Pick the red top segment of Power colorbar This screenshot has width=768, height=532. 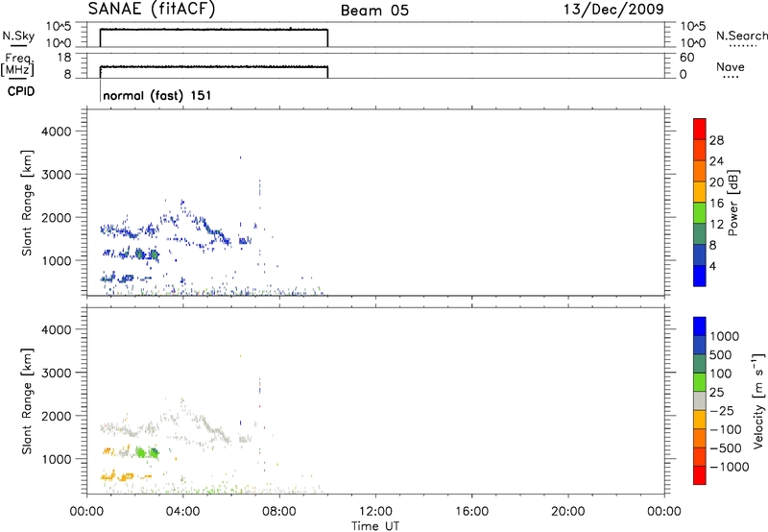[x=700, y=129]
